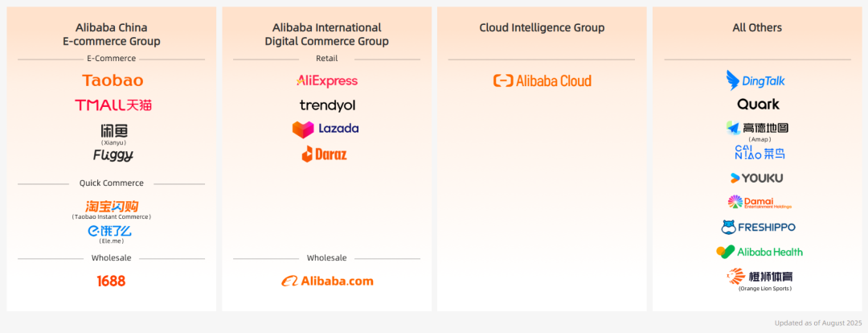The width and height of the screenshot is (868, 333).
Task: Click the Taobao logo
Action: 113,80
